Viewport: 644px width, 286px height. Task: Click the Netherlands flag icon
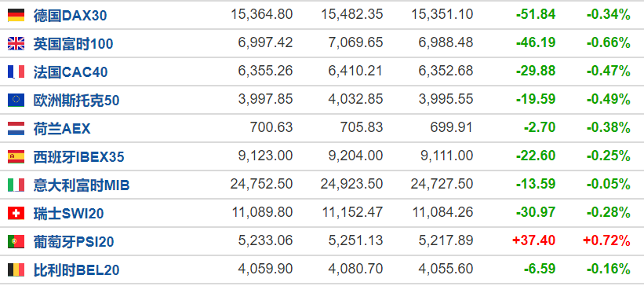[x=16, y=128]
